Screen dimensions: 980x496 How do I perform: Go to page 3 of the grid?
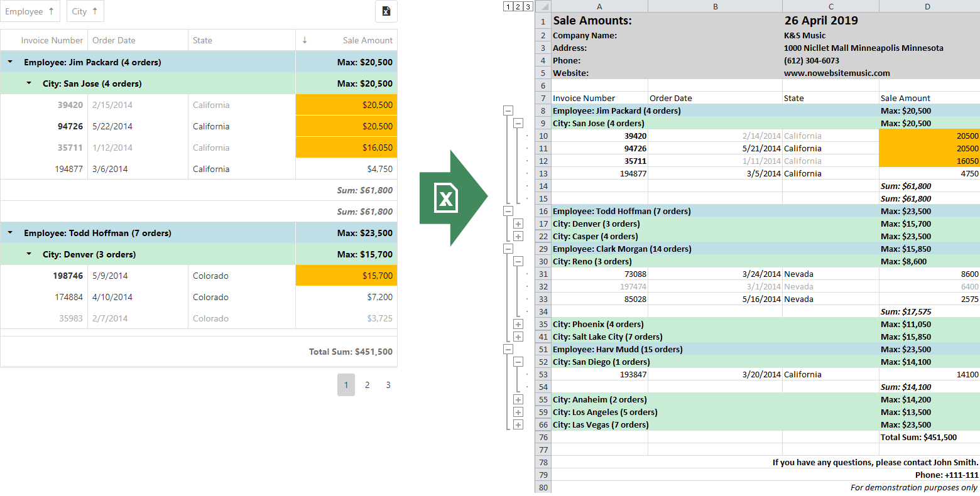point(388,385)
